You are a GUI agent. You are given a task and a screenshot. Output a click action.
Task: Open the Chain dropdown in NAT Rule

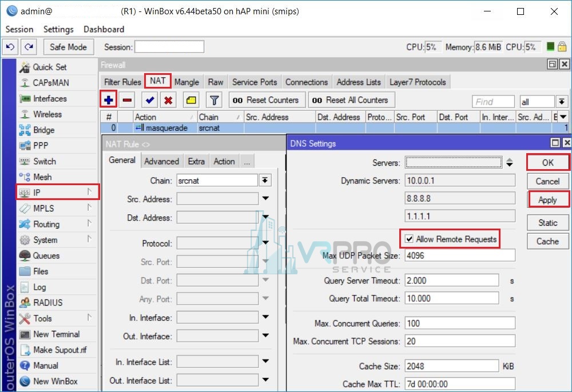tap(265, 181)
